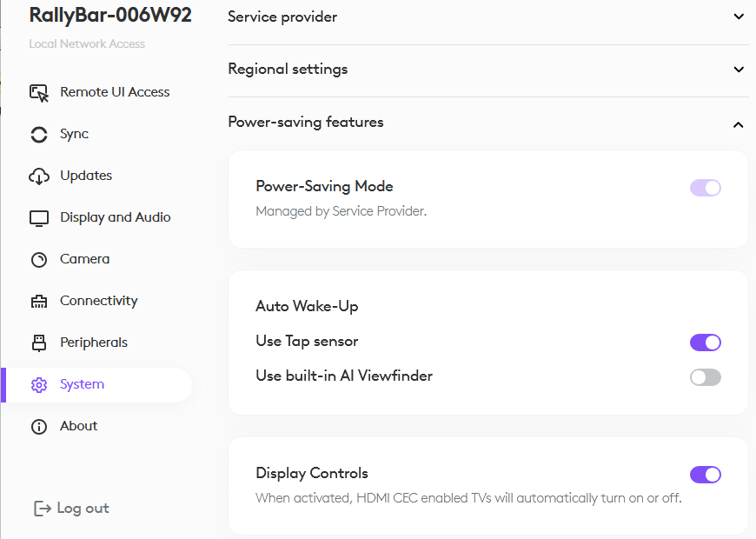756x539 pixels.
Task: Open the Peripherals section icon
Action: coord(38,342)
